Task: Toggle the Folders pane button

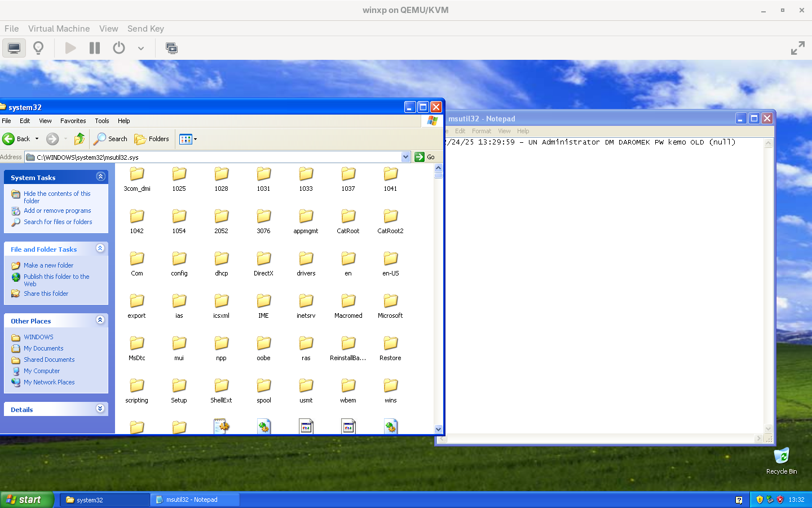Action: 152,139
